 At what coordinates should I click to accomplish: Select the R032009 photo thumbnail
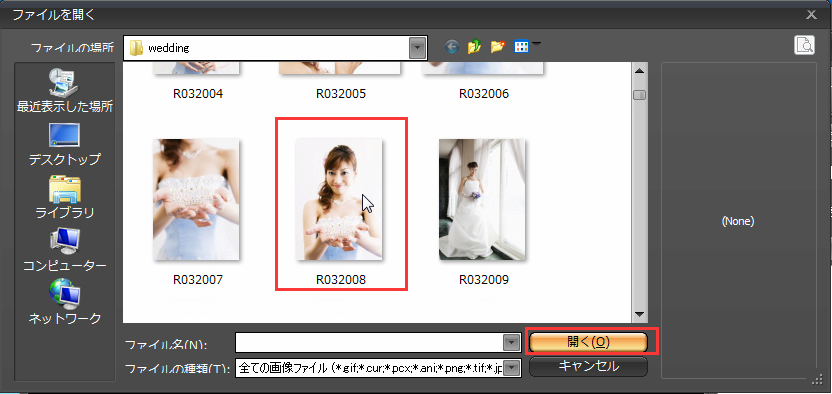point(482,199)
